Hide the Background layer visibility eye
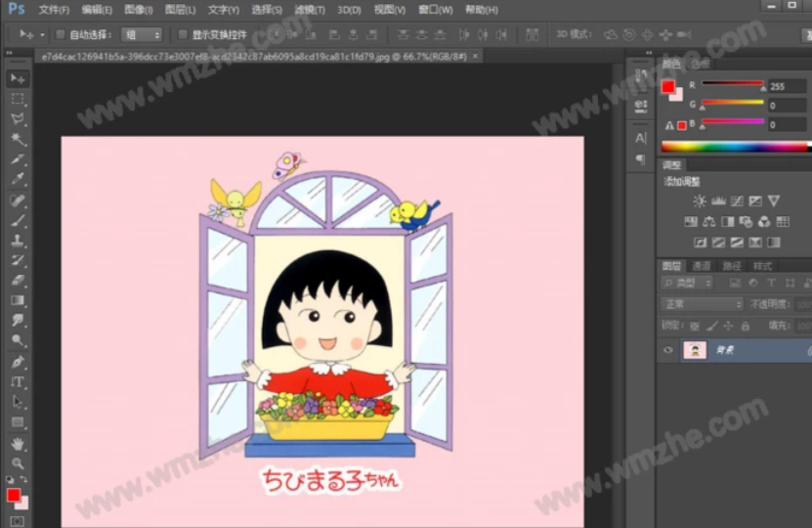This screenshot has width=812, height=528. (668, 350)
